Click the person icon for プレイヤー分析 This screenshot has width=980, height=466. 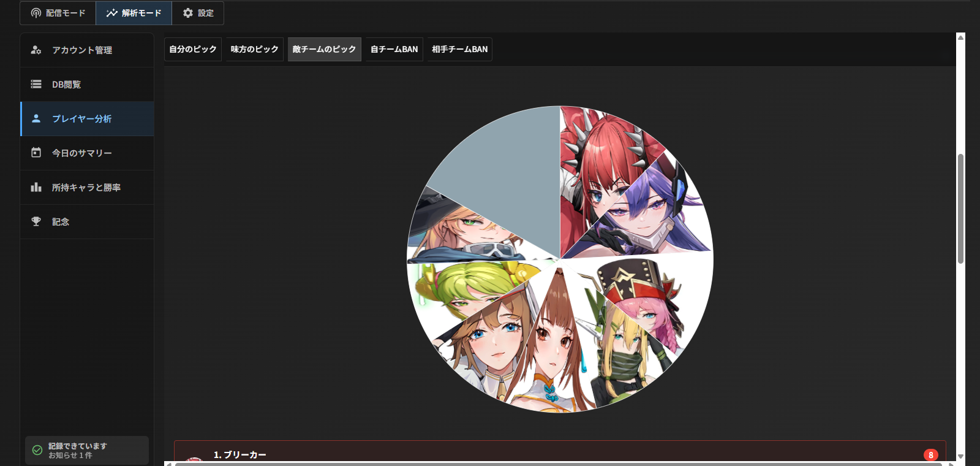(36, 118)
